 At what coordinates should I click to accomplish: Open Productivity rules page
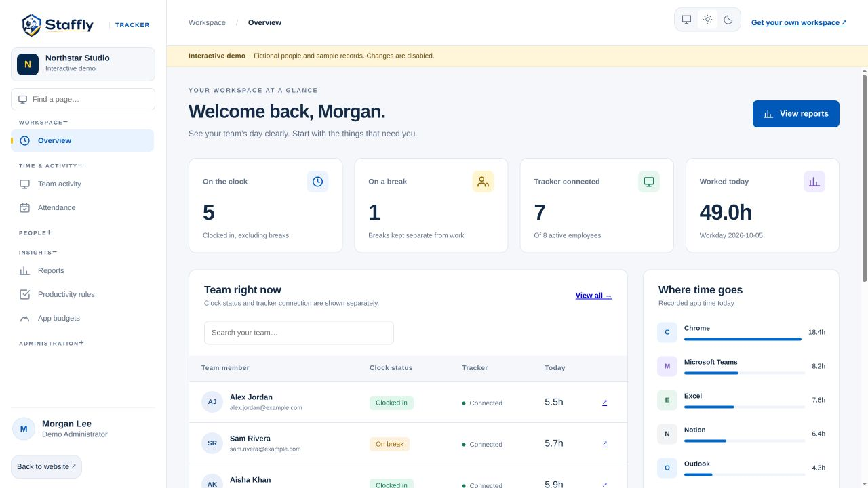pos(83,294)
